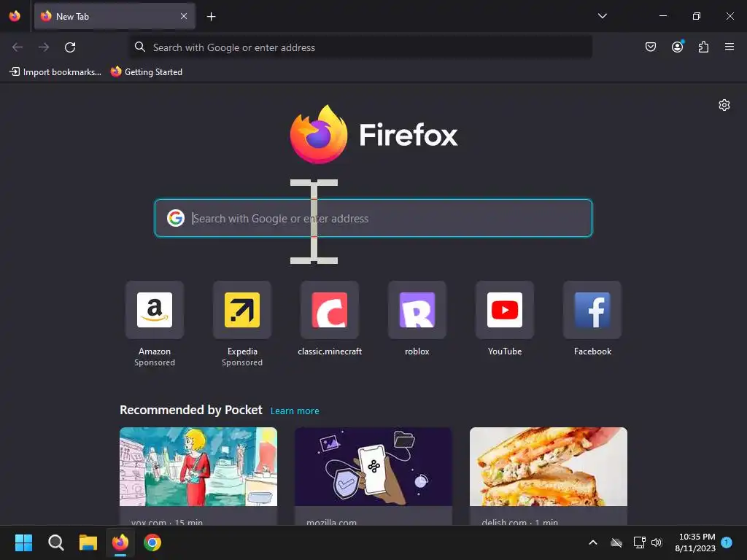Open a new tab with plus button
747x560 pixels.
[x=211, y=17]
